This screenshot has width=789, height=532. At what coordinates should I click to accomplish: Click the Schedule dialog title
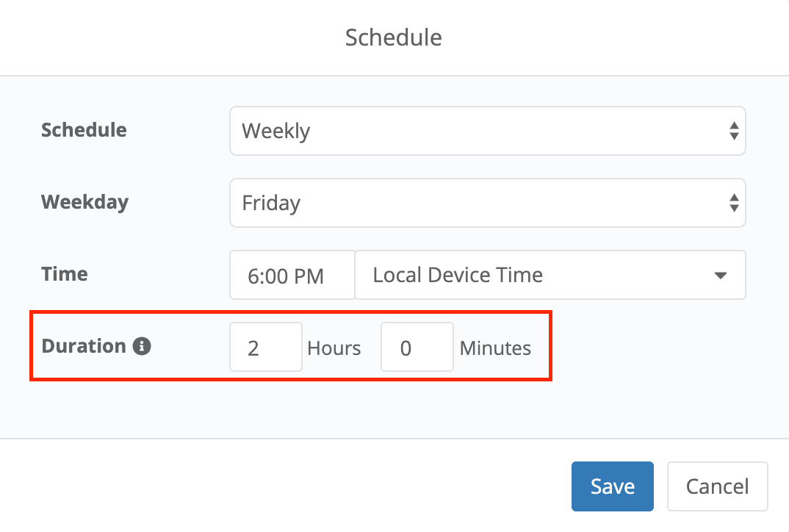click(x=394, y=37)
